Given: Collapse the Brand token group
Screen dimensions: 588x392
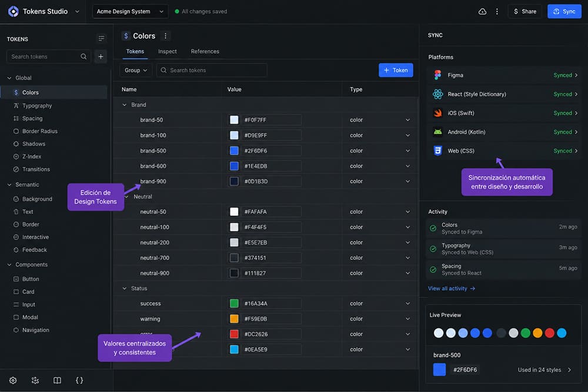Looking at the screenshot, I should pos(125,105).
